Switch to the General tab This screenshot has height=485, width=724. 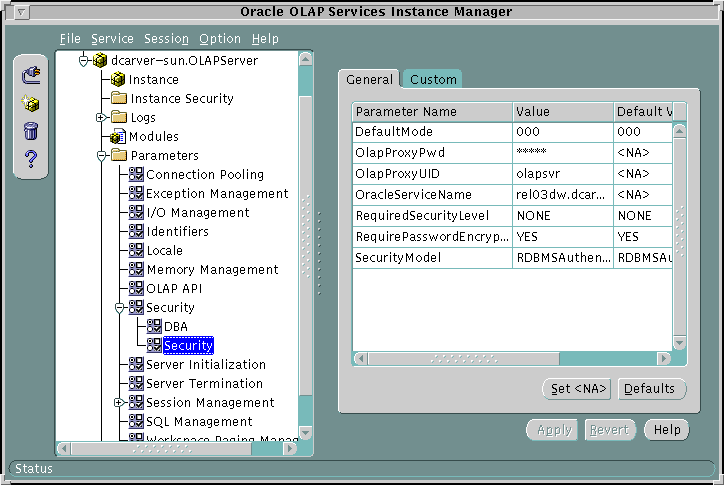click(x=369, y=79)
